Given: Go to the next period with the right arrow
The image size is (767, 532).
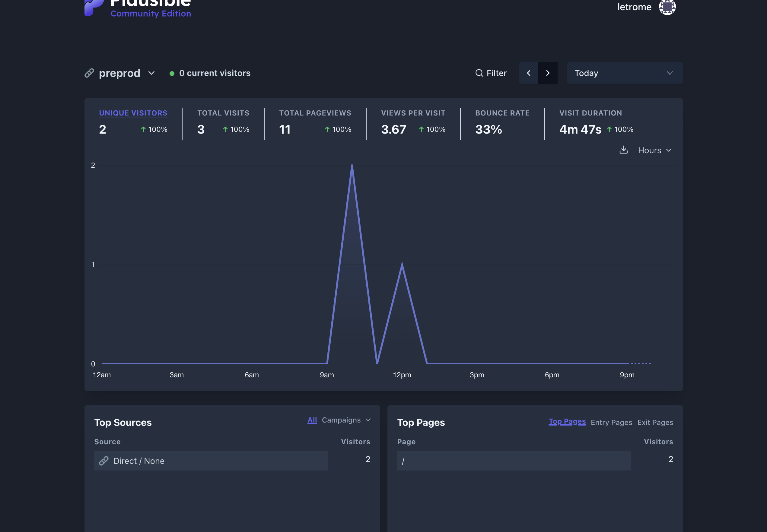Looking at the screenshot, I should point(548,73).
